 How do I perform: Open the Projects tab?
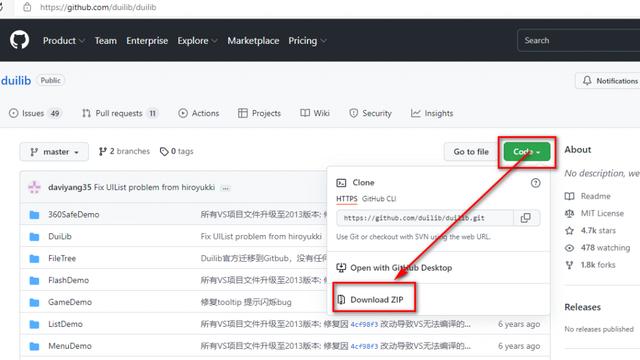[x=259, y=113]
